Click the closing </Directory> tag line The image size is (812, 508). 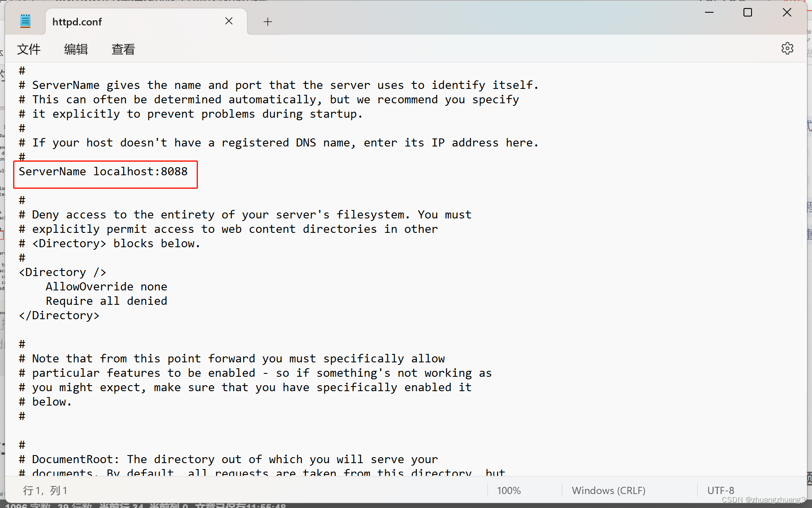coord(59,315)
